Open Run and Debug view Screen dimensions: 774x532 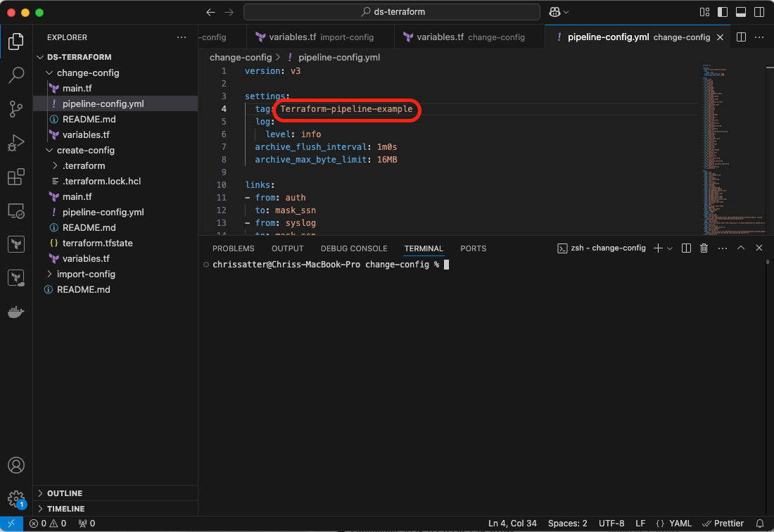coord(16,143)
